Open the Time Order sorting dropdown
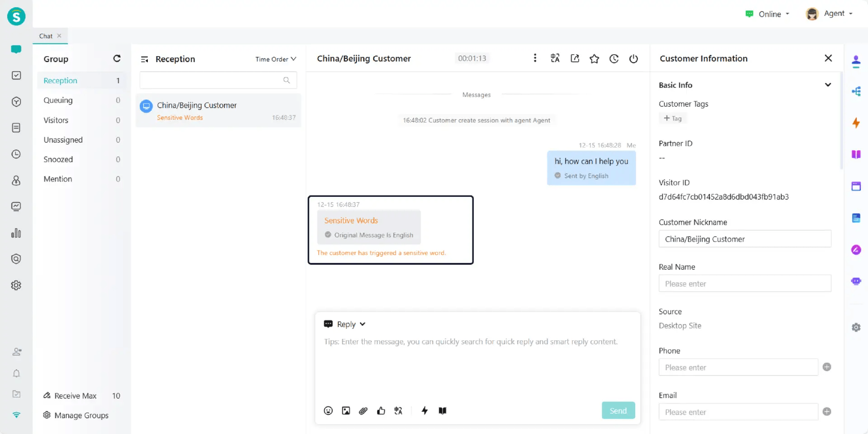This screenshot has height=434, width=868. click(275, 59)
